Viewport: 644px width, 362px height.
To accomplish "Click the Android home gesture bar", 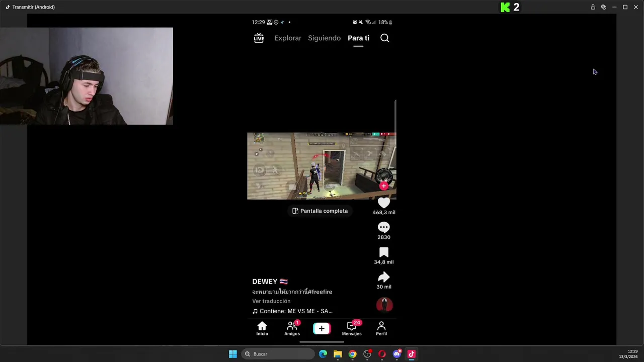I will tap(321, 342).
